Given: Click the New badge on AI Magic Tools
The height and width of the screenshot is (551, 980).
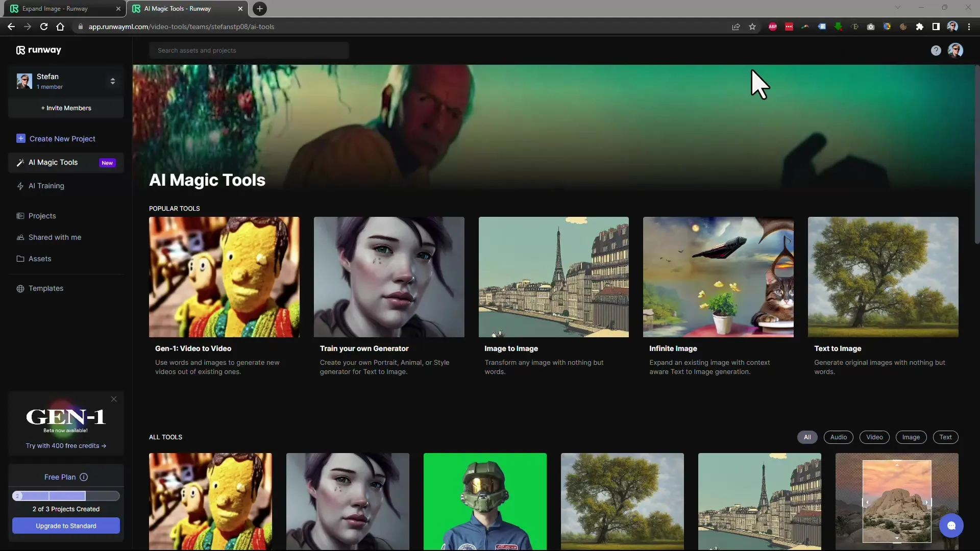Looking at the screenshot, I should (x=107, y=163).
